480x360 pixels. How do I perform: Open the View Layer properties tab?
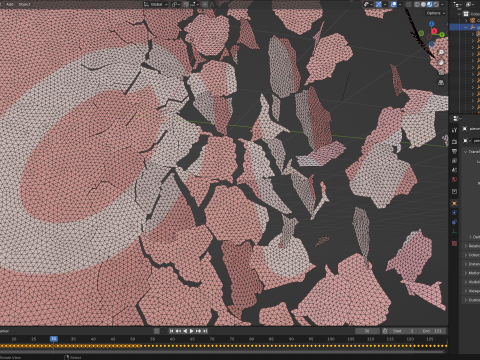[x=454, y=161]
